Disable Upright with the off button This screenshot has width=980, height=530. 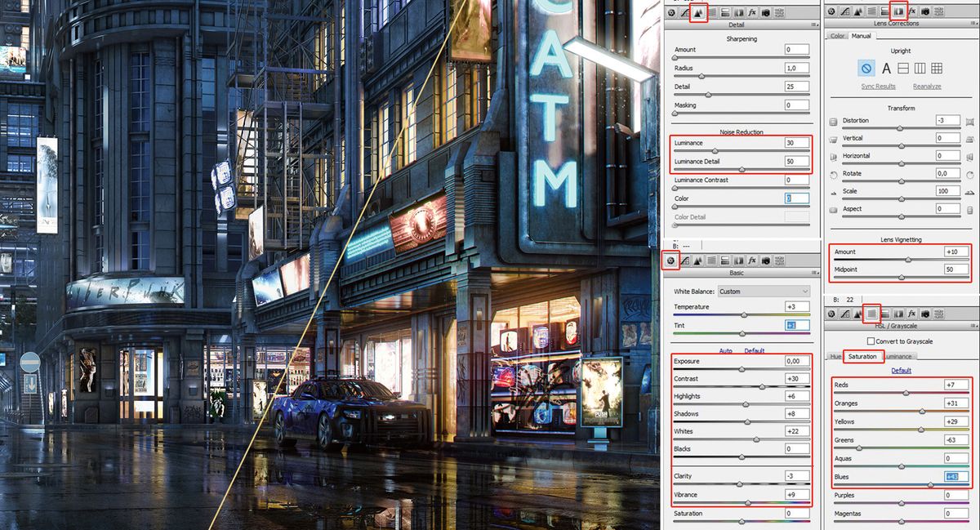pos(866,69)
